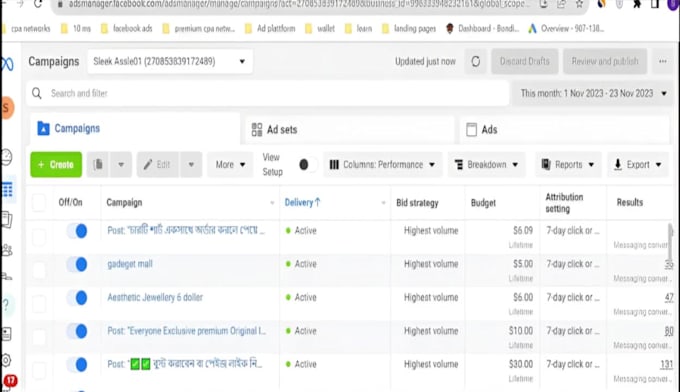
Task: Toggle off the $30.00 budget campaign
Action: 77,364
